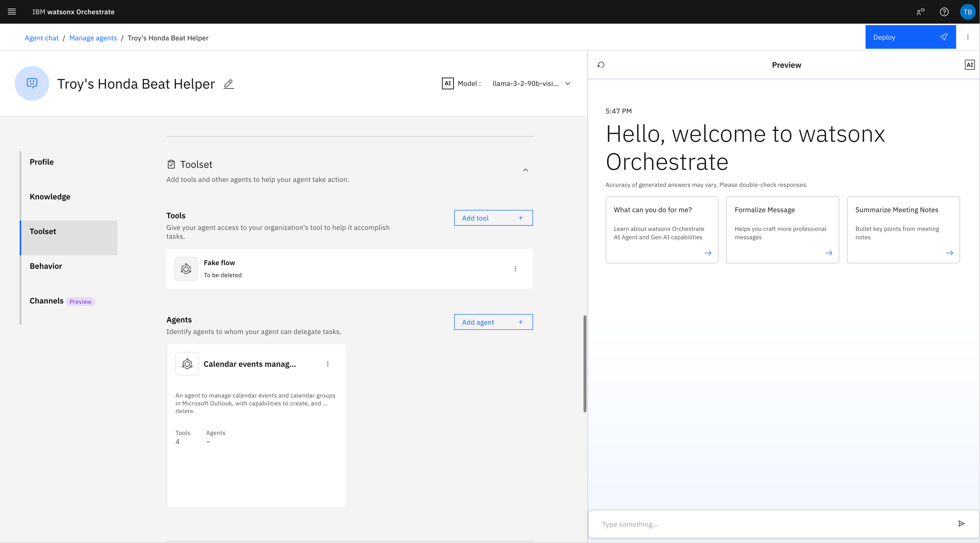The width and height of the screenshot is (980, 543).
Task: Click the Type something chat input field
Action: pos(772,524)
